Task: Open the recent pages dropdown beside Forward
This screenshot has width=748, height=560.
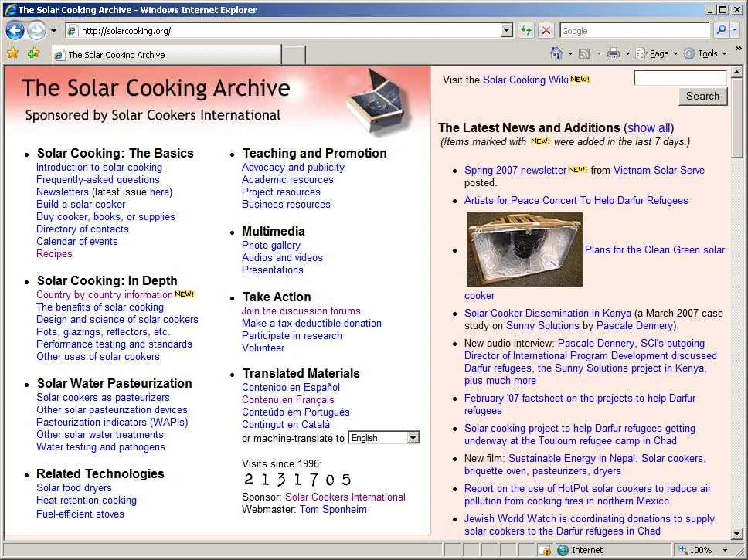Action: pos(53,31)
